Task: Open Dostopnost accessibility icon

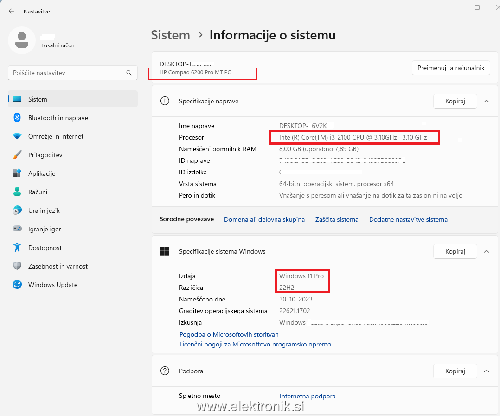Action: 17,247
